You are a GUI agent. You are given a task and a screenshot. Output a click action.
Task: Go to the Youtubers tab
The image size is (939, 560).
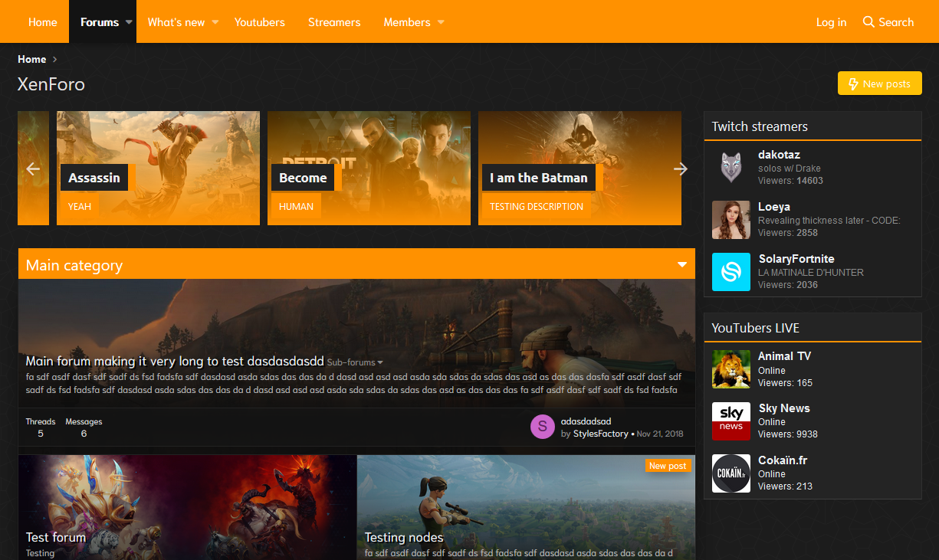pyautogui.click(x=260, y=22)
